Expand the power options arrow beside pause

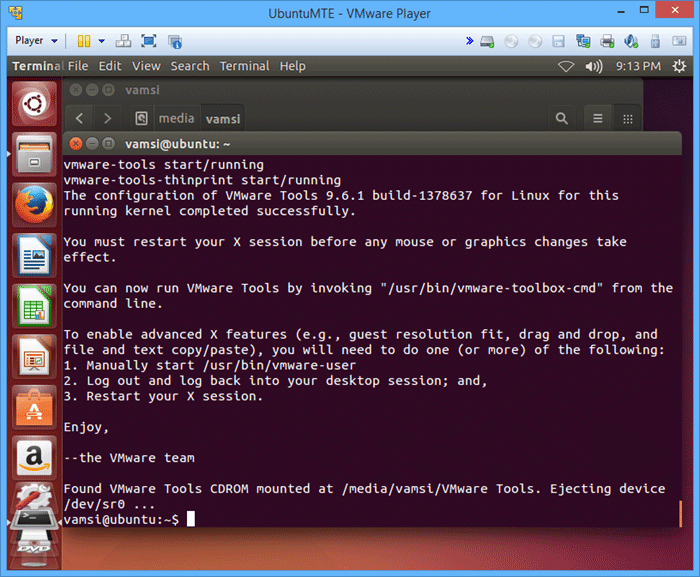click(x=102, y=41)
